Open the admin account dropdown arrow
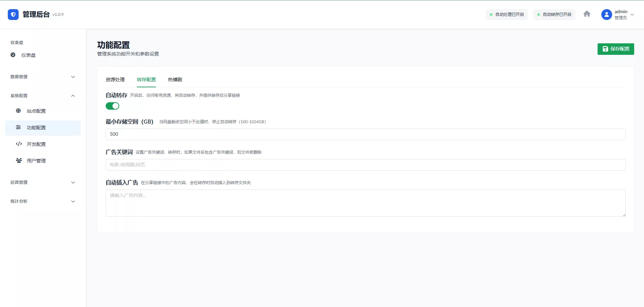The width and height of the screenshot is (644, 307). 632,15
